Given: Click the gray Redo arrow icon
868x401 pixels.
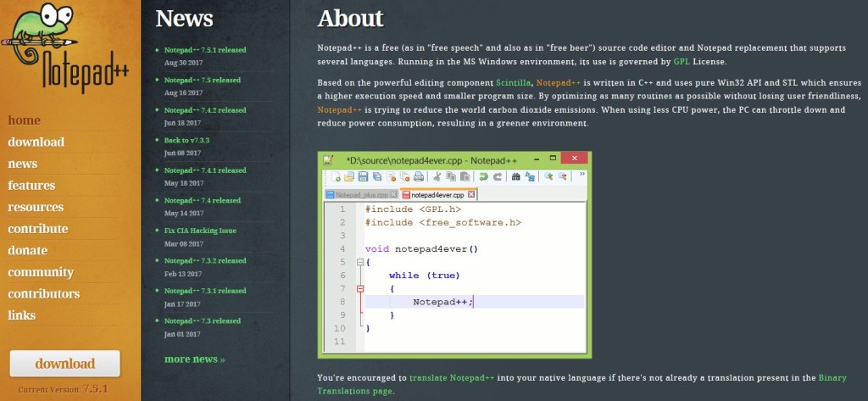Looking at the screenshot, I should pyautogui.click(x=497, y=176).
